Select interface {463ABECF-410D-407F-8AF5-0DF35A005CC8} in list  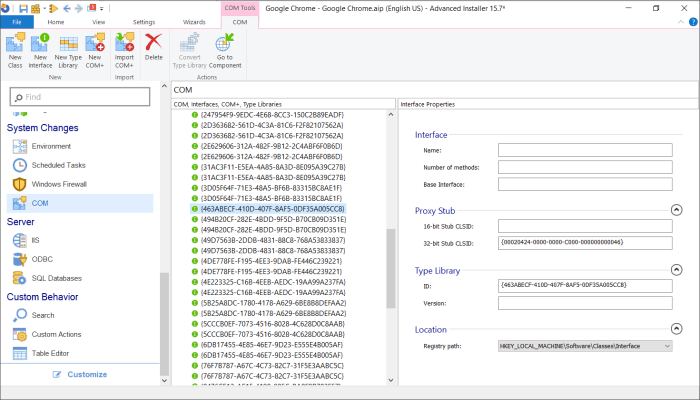(x=268, y=209)
